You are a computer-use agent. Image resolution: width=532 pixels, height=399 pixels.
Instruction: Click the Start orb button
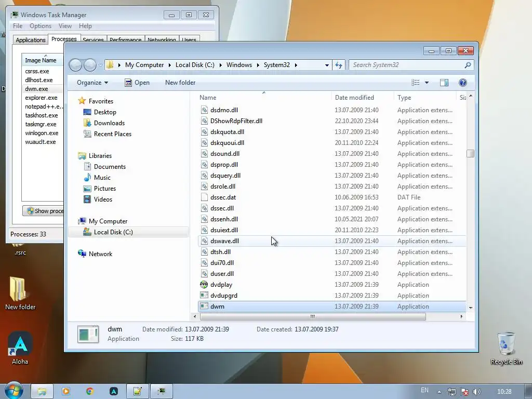[14, 391]
